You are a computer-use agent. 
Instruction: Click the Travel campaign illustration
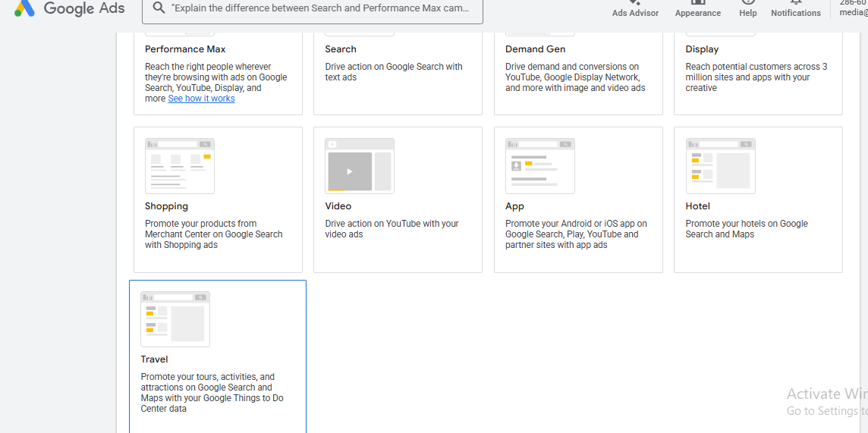175,319
